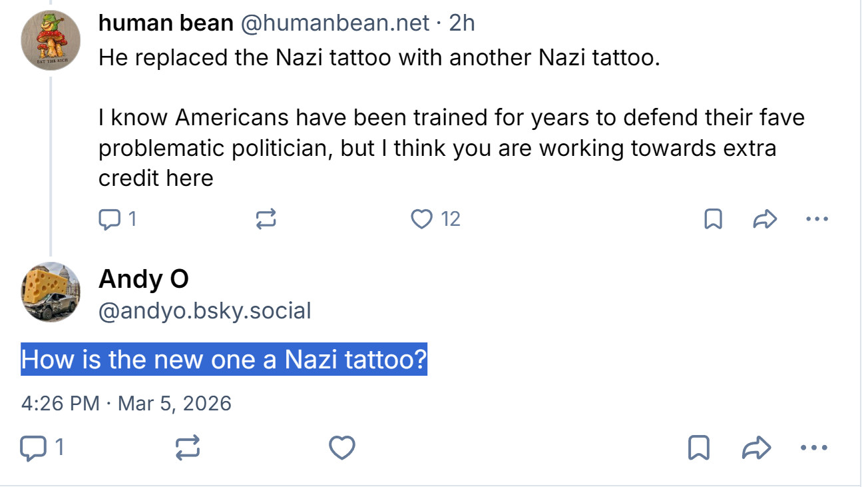
Task: Repost Andy O's post
Action: coord(188,448)
